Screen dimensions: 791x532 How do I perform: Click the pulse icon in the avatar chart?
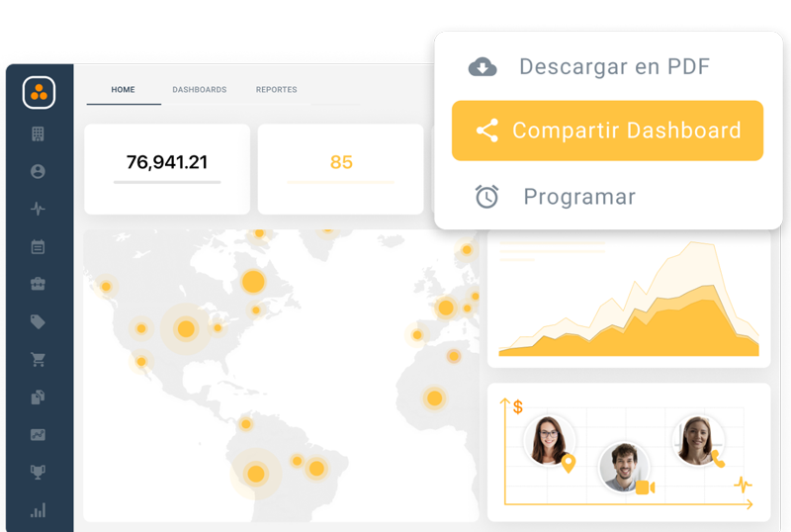point(743,486)
